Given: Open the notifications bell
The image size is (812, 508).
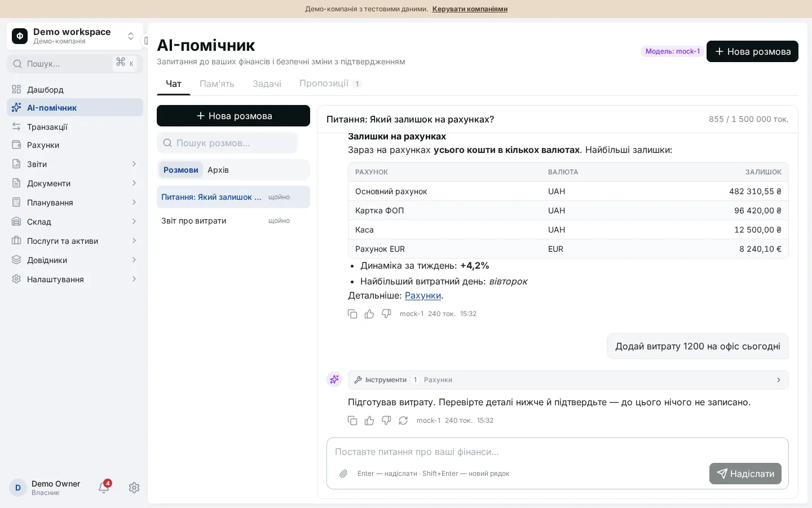Looking at the screenshot, I should 104,487.
